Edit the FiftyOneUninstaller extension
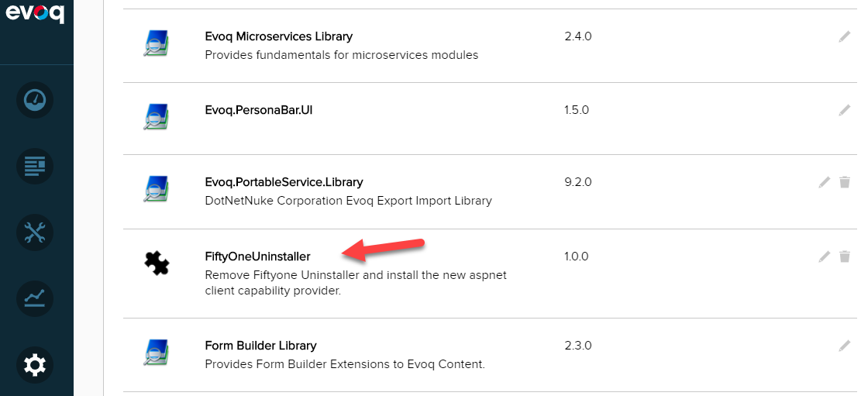 point(825,257)
